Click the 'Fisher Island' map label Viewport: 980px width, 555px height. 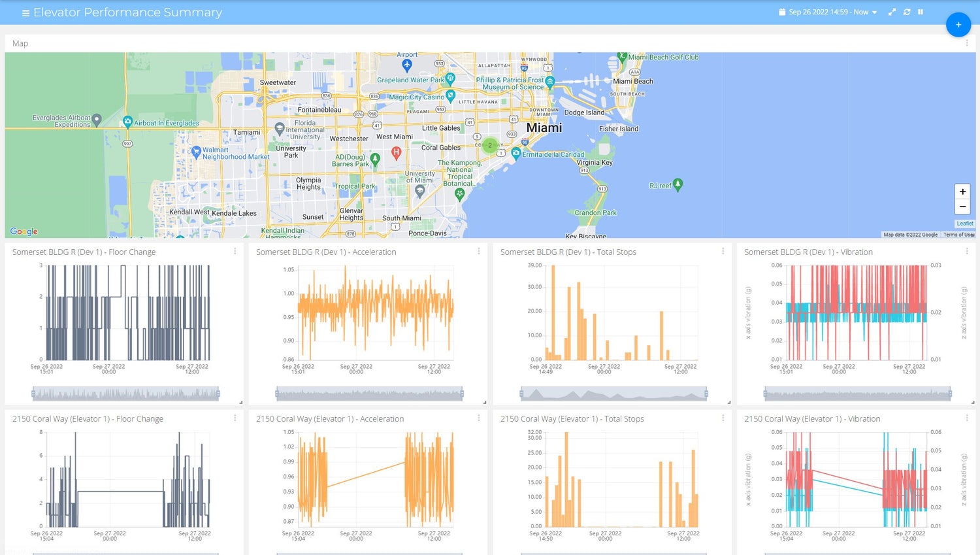coord(619,129)
